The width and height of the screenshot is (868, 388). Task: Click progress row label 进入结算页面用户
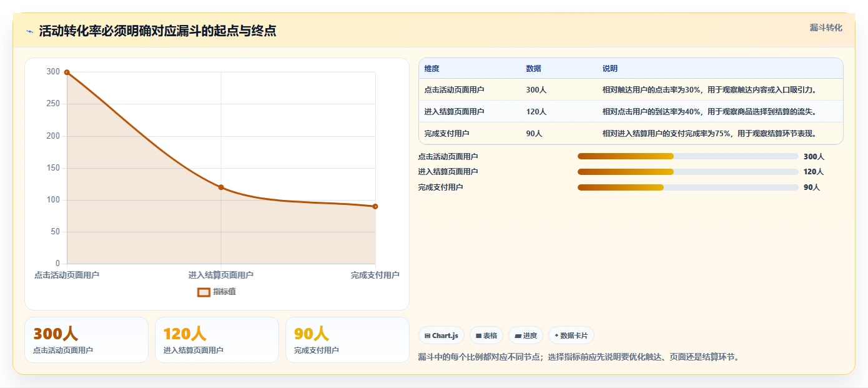(448, 172)
